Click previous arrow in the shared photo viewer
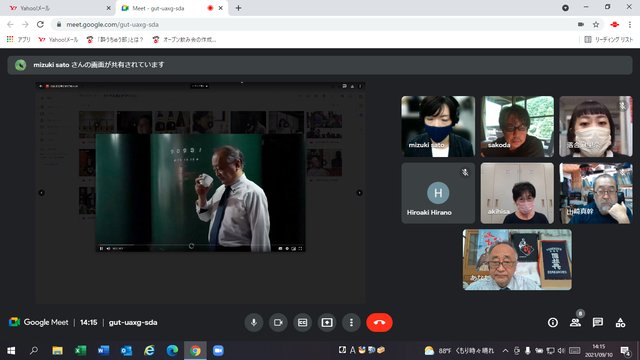 41,193
